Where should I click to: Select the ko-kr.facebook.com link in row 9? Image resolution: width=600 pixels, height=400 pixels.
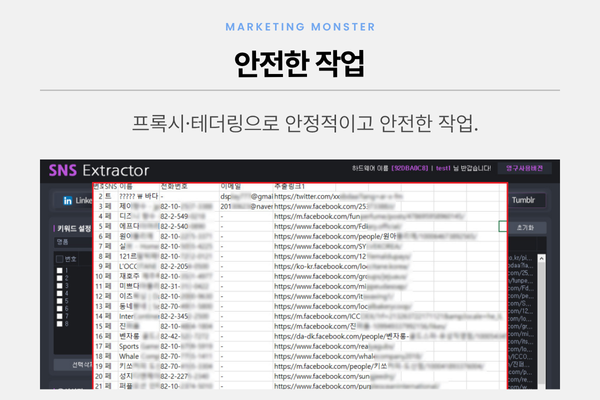tap(341, 266)
